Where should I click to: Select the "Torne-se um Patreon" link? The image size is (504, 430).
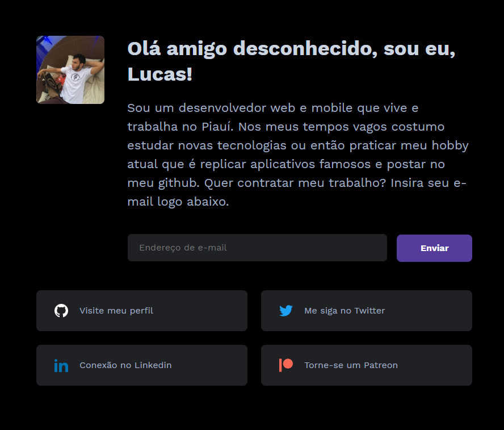click(x=367, y=365)
